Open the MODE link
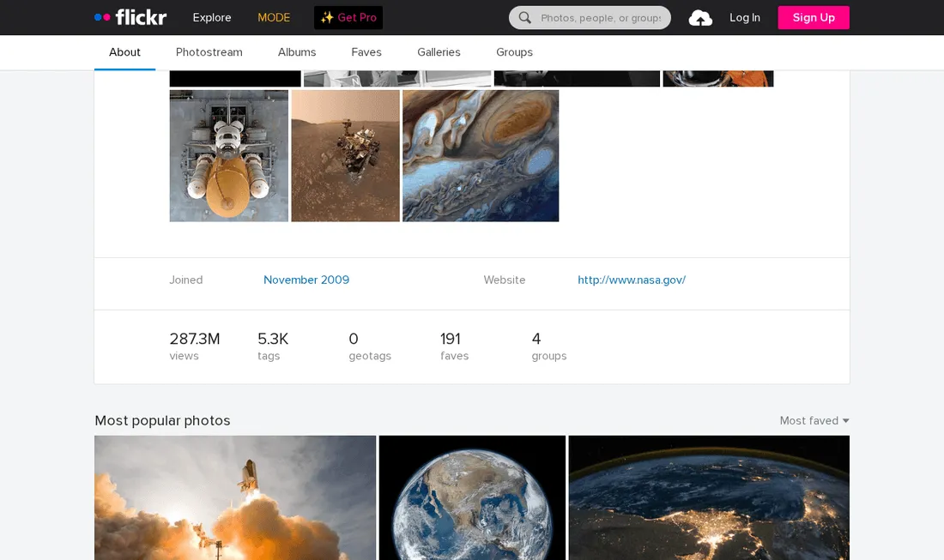This screenshot has height=560, width=944. (x=274, y=17)
